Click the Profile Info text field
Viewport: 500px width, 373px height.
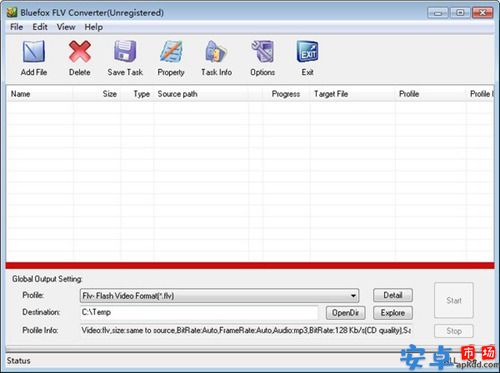coord(246,330)
